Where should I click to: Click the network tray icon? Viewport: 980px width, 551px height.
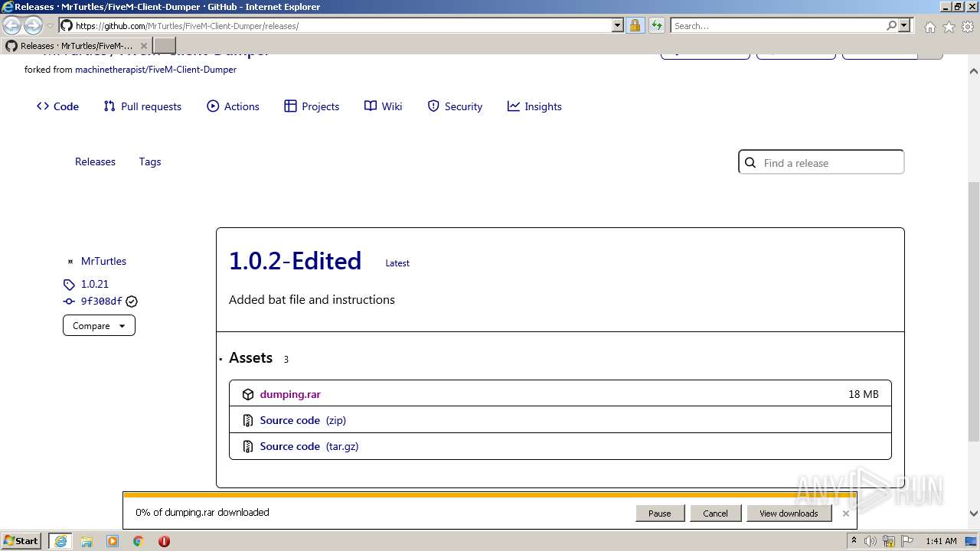click(890, 541)
